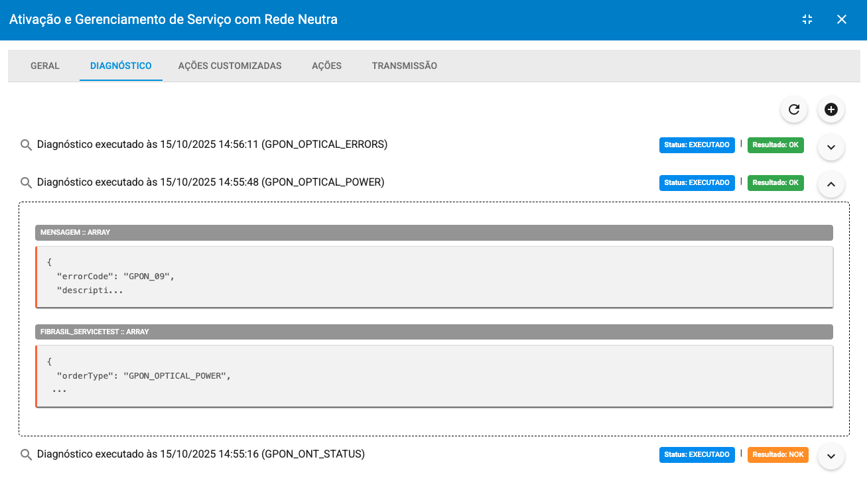The height and width of the screenshot is (504, 867).
Task: Open the AÇÕES CUSTOMIZADAS tab
Action: (230, 66)
